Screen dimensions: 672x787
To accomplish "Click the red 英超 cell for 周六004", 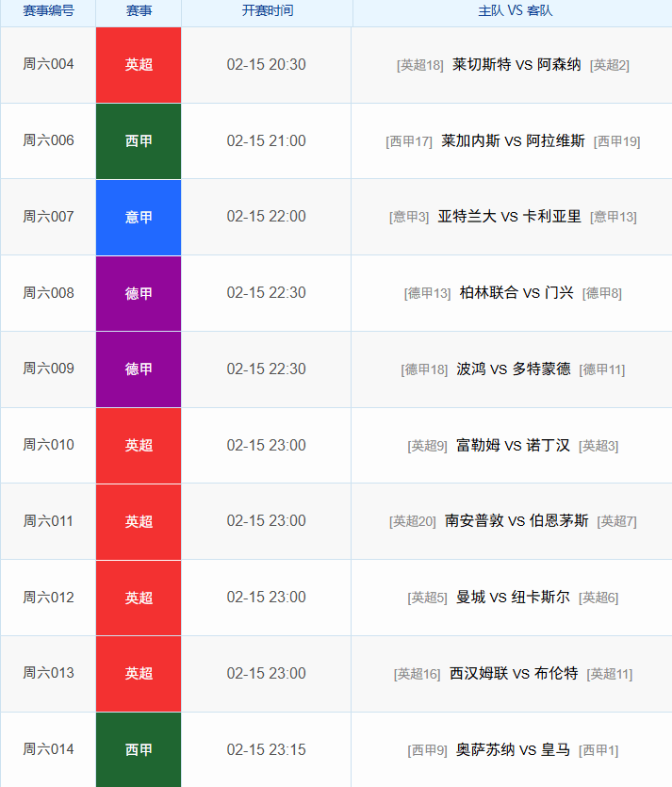I will coord(139,65).
